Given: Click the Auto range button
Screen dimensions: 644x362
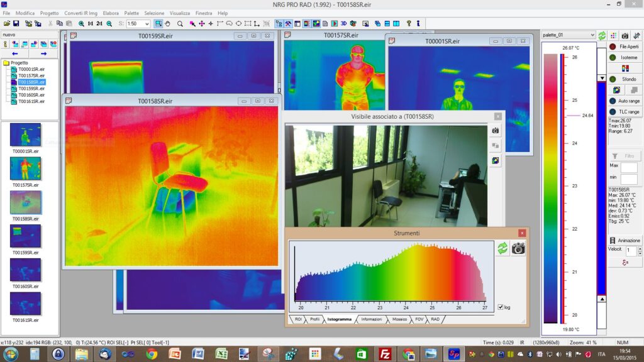Looking at the screenshot, I should tap(625, 101).
